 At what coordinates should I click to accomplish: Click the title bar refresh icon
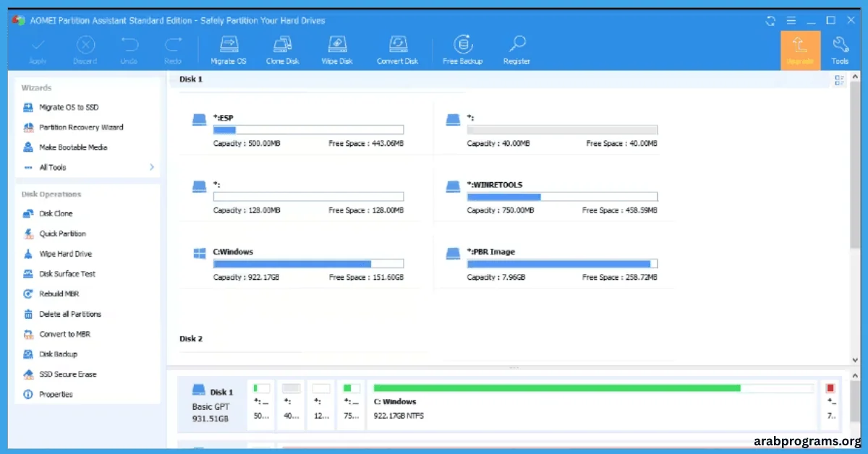tap(771, 20)
